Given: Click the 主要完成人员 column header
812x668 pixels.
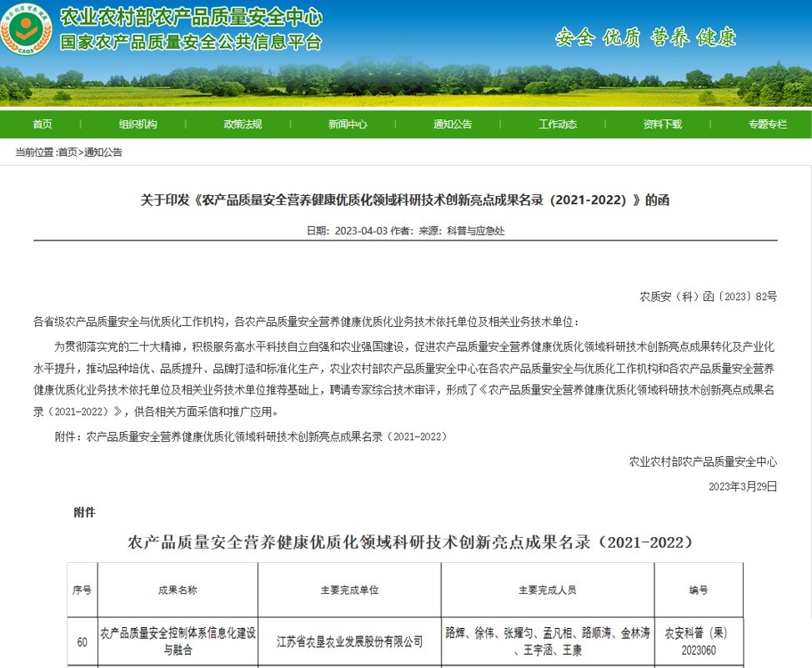Looking at the screenshot, I should 547,590.
